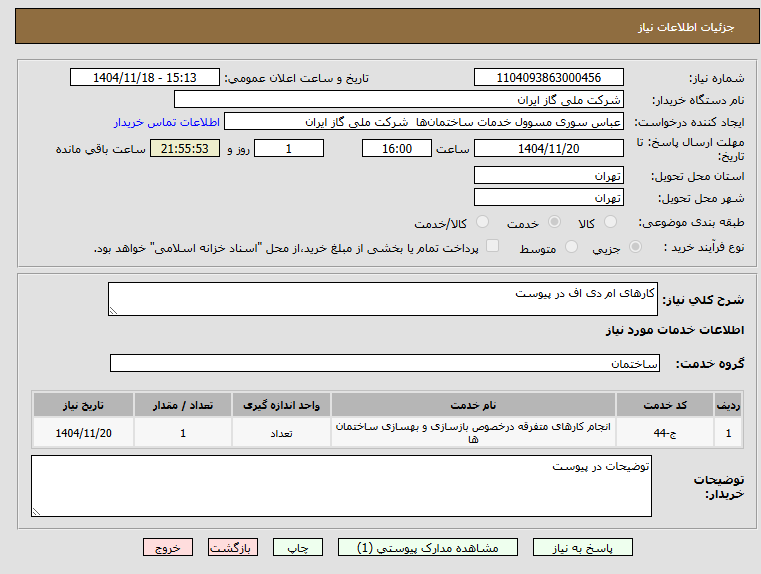Click the تعداد / مقدار column header
Viewport: 761px width, 574px height.
click(183, 405)
